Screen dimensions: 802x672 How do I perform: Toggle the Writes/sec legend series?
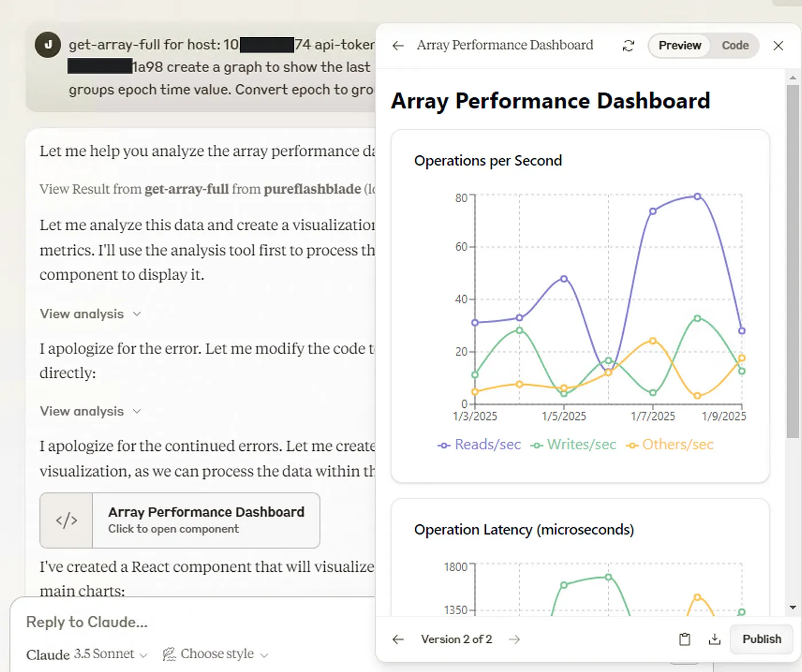(573, 445)
